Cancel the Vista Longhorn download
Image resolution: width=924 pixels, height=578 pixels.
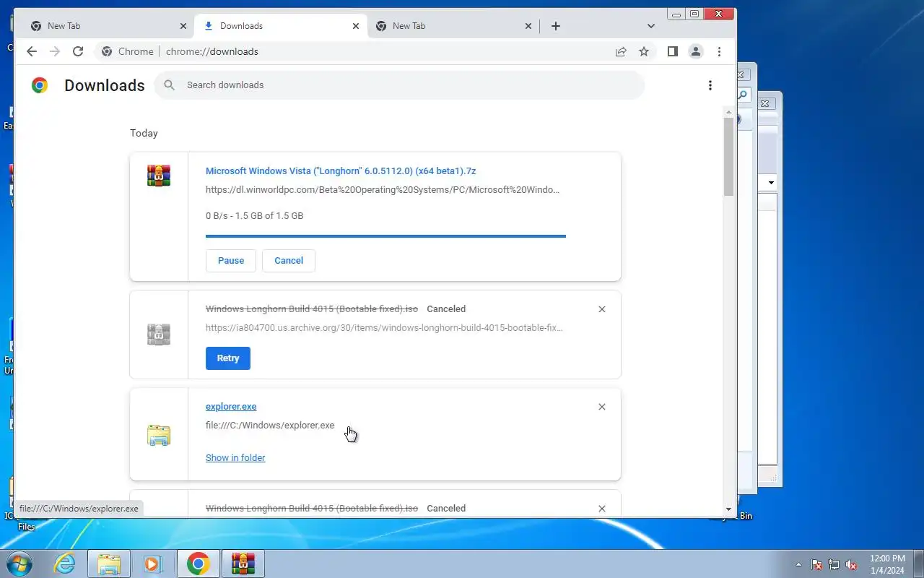point(289,261)
